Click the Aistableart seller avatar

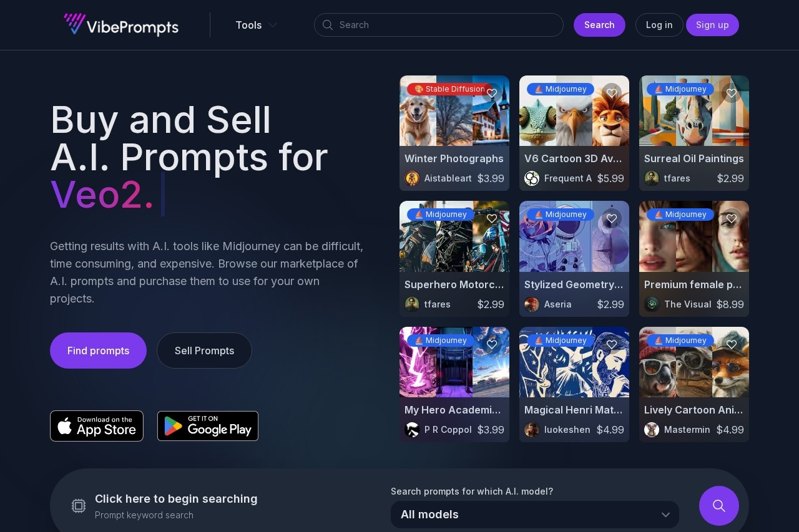(x=412, y=178)
